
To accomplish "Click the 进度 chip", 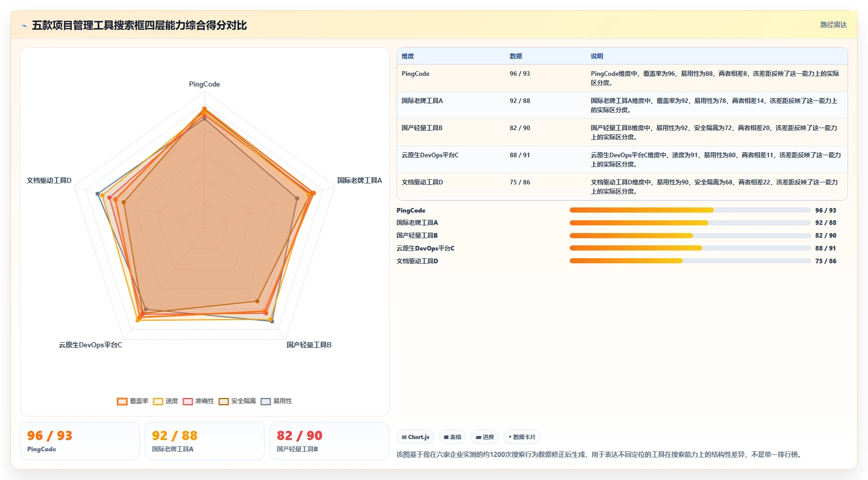I will pos(485,437).
